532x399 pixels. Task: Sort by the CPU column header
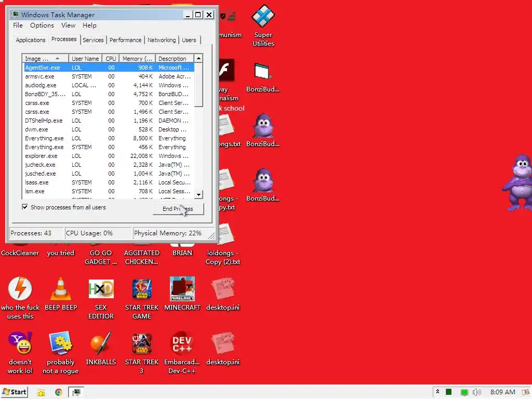click(x=111, y=59)
